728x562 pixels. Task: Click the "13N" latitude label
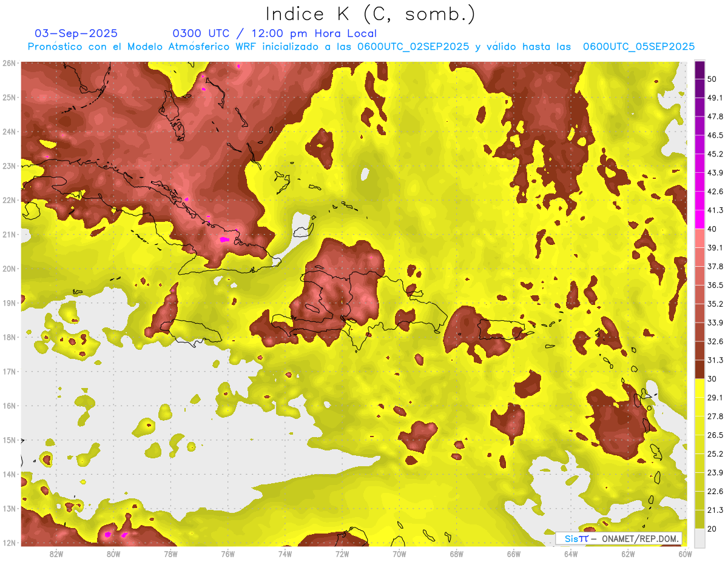(9, 509)
